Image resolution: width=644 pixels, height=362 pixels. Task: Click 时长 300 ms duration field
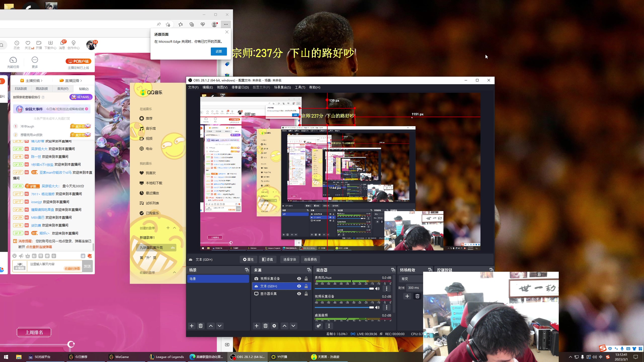click(414, 288)
